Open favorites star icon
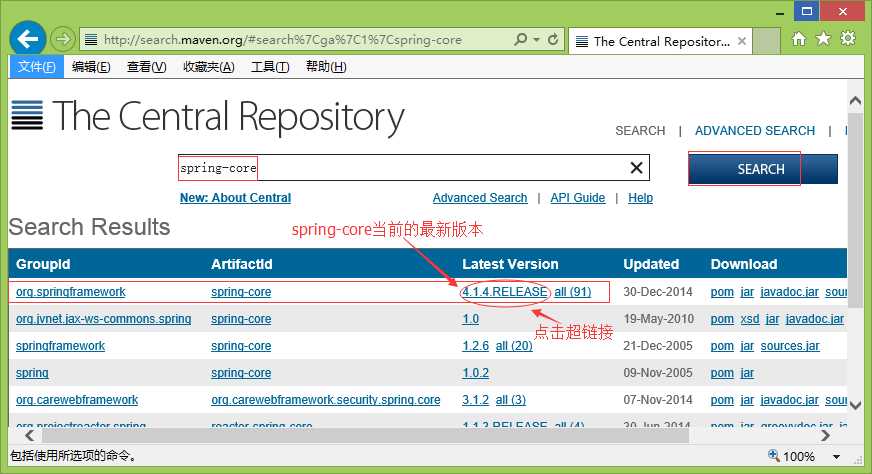 point(823,38)
